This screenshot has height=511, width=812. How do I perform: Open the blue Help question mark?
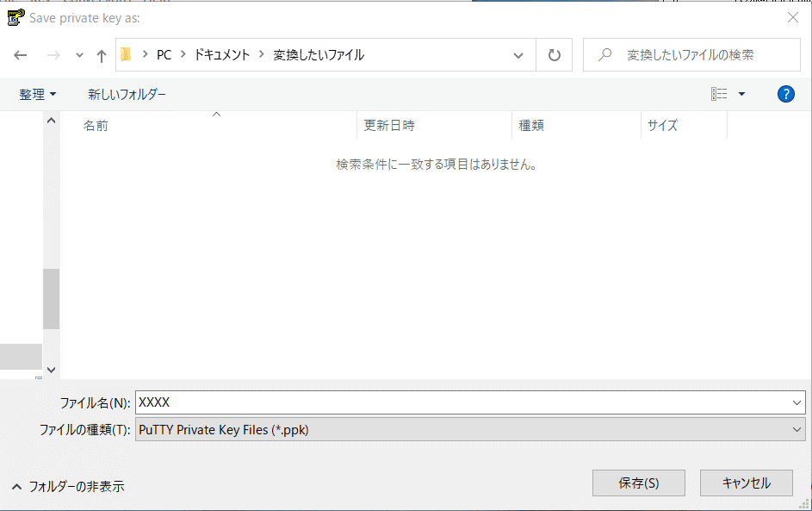785,94
